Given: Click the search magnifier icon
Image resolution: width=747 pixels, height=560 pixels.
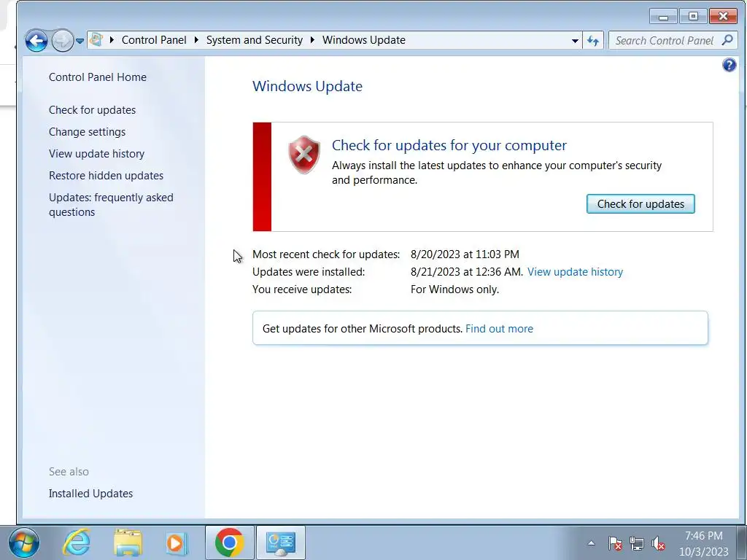Looking at the screenshot, I should pyautogui.click(x=727, y=40).
